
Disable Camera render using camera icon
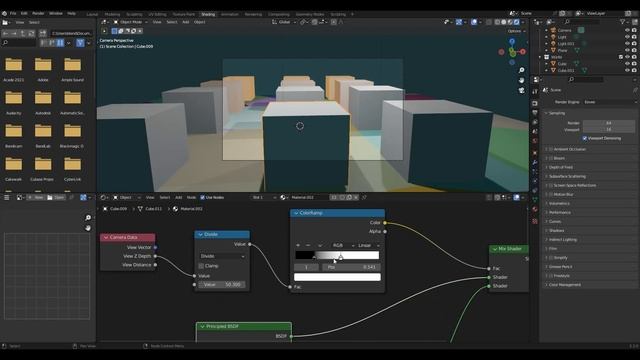tap(634, 30)
